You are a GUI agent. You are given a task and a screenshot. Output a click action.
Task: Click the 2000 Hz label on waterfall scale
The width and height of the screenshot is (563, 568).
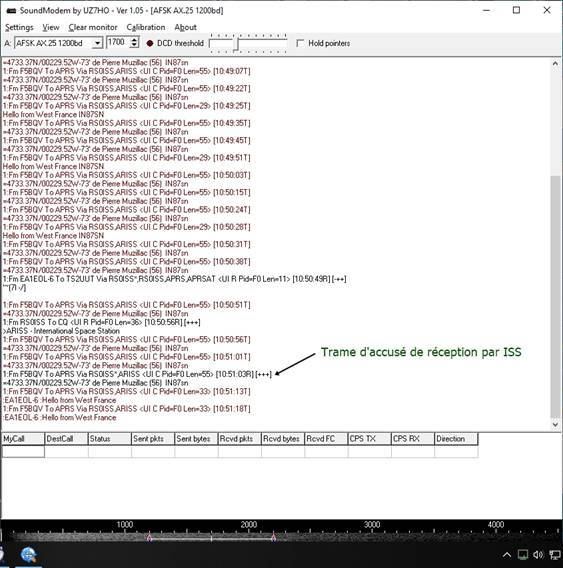(249, 525)
